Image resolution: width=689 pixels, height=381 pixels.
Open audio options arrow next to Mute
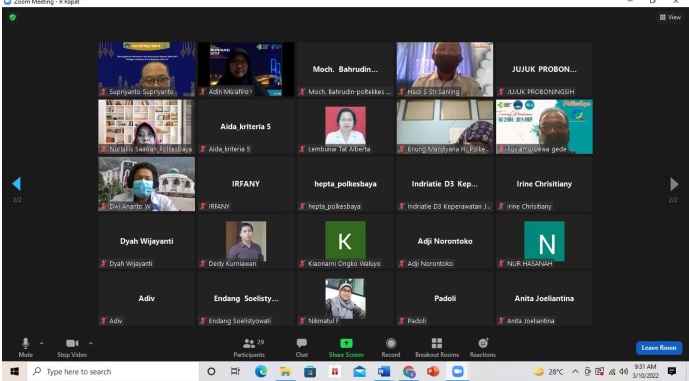tap(41, 343)
